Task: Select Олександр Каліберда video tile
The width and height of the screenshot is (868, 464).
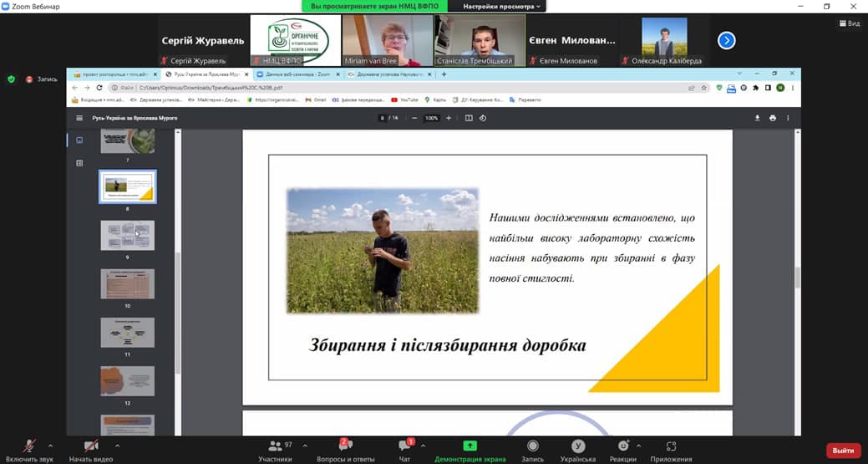Action: point(664,40)
